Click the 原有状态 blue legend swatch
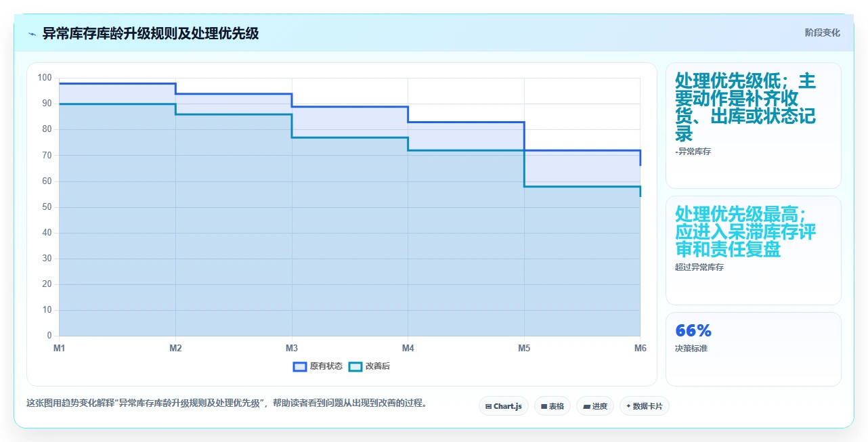 click(x=300, y=366)
